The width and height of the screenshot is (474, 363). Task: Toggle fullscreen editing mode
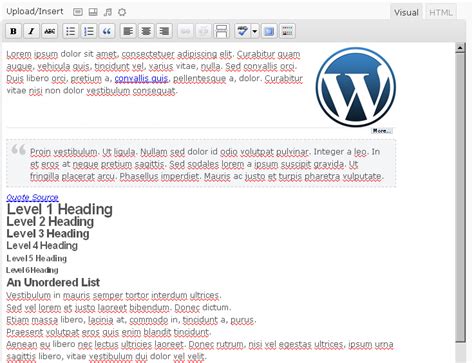coord(269,31)
